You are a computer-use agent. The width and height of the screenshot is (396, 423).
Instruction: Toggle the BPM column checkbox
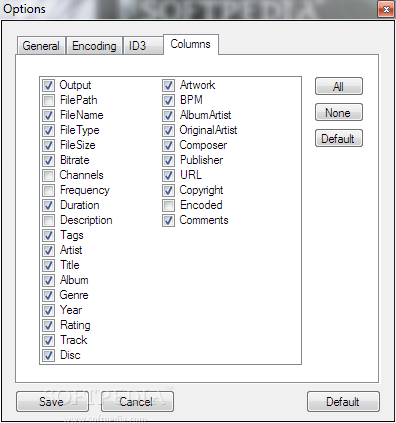point(168,100)
